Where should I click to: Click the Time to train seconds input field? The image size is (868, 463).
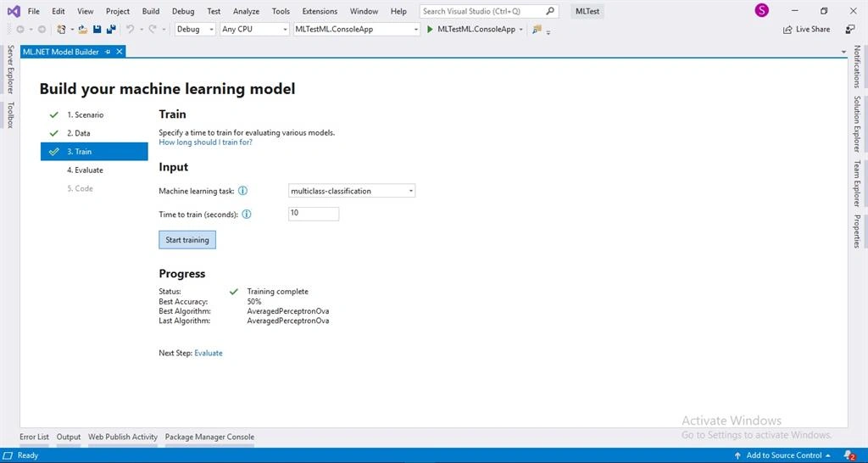314,214
